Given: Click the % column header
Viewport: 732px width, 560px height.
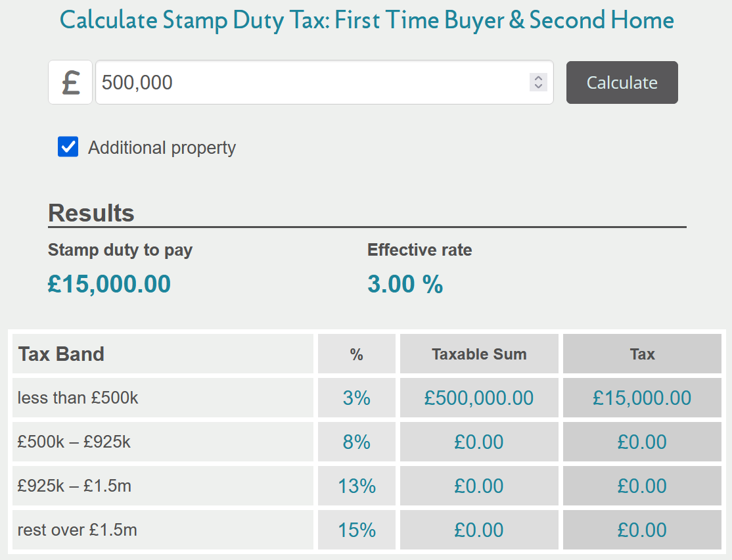Looking at the screenshot, I should click(x=357, y=354).
